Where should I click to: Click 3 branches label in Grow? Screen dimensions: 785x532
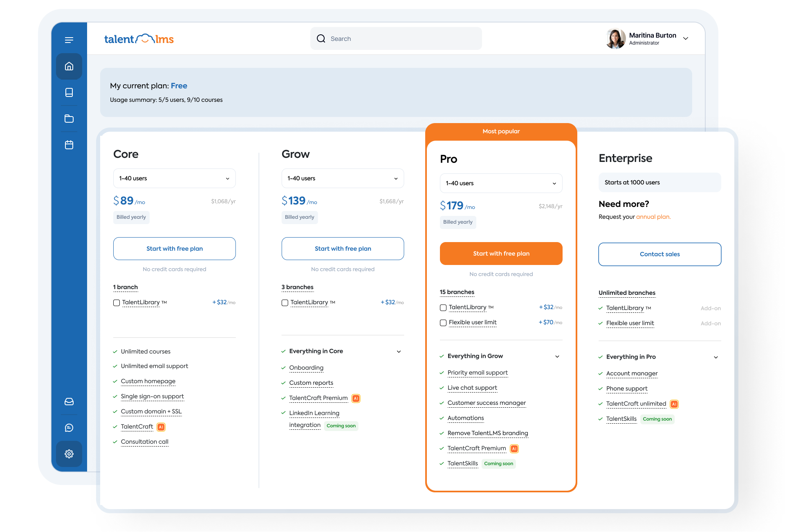coord(298,287)
